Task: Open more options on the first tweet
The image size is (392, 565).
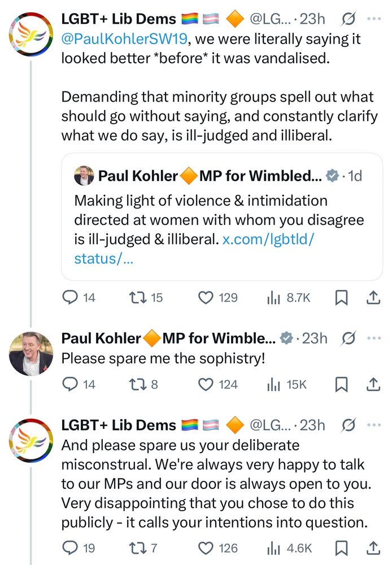Action: pyautogui.click(x=374, y=19)
